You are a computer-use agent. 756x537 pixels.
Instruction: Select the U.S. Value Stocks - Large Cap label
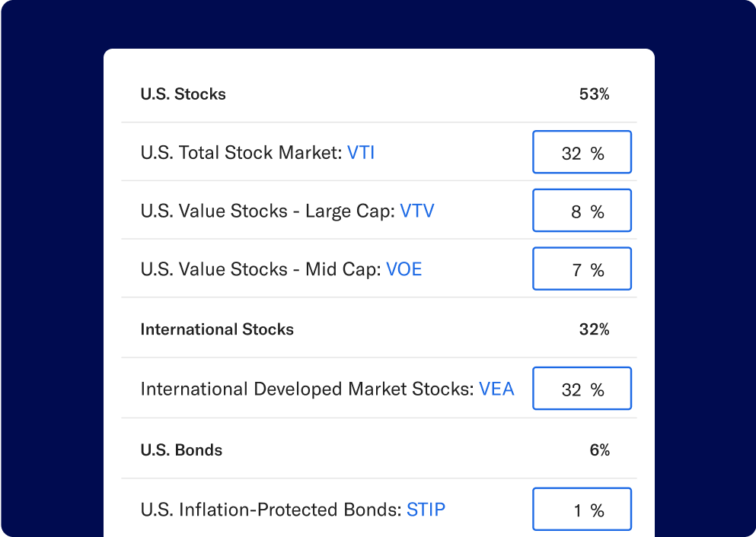point(266,210)
